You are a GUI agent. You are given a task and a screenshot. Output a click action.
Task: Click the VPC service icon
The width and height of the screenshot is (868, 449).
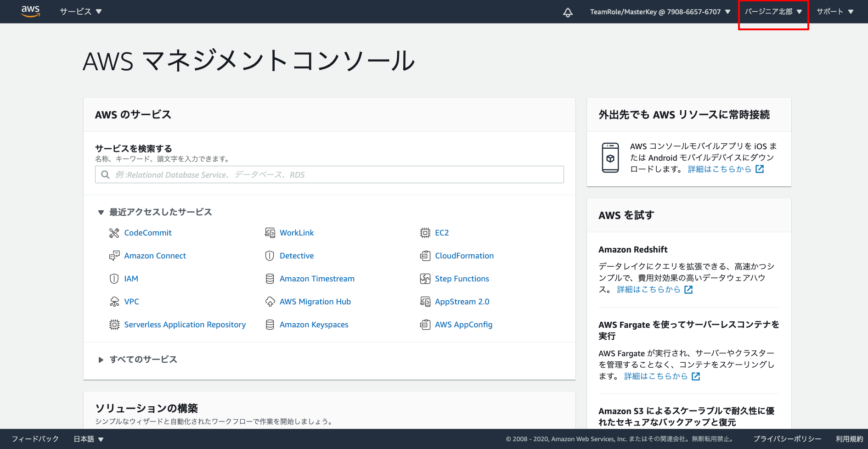(114, 302)
